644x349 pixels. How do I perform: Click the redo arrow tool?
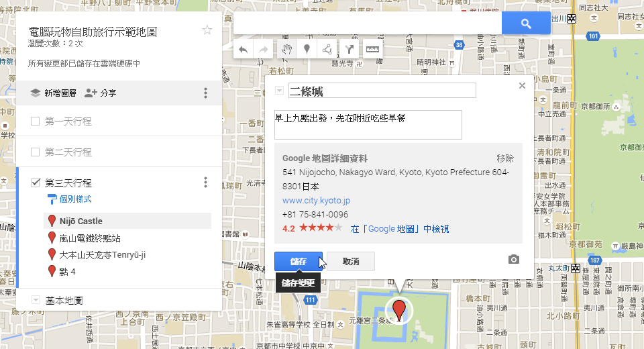tap(264, 50)
